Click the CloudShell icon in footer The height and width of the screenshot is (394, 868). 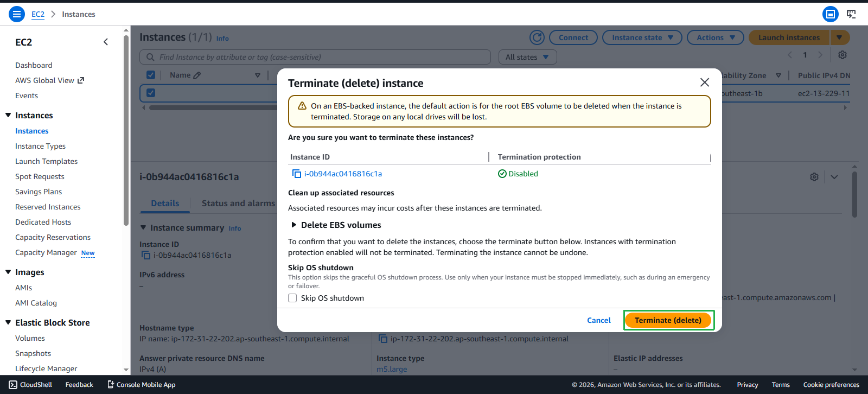[13, 385]
